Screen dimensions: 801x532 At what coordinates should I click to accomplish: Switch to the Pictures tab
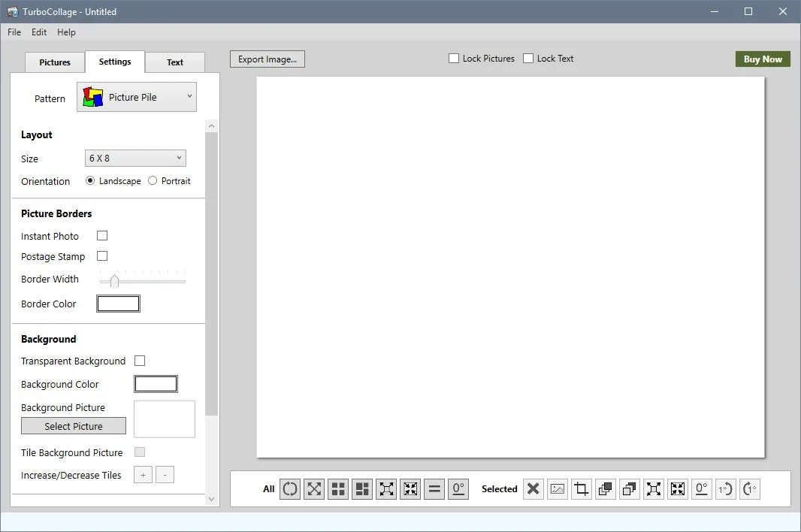[x=55, y=62]
